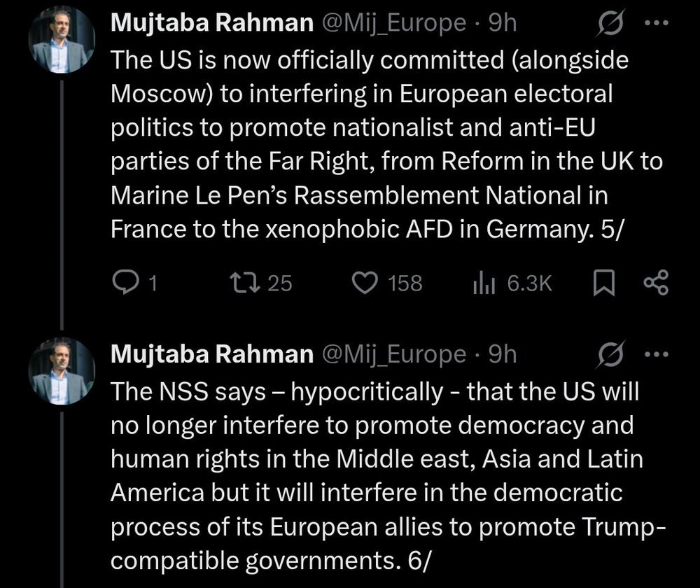Screen dimensions: 700x588
Task: Share the tweet numbered 5/
Action: coord(655,282)
